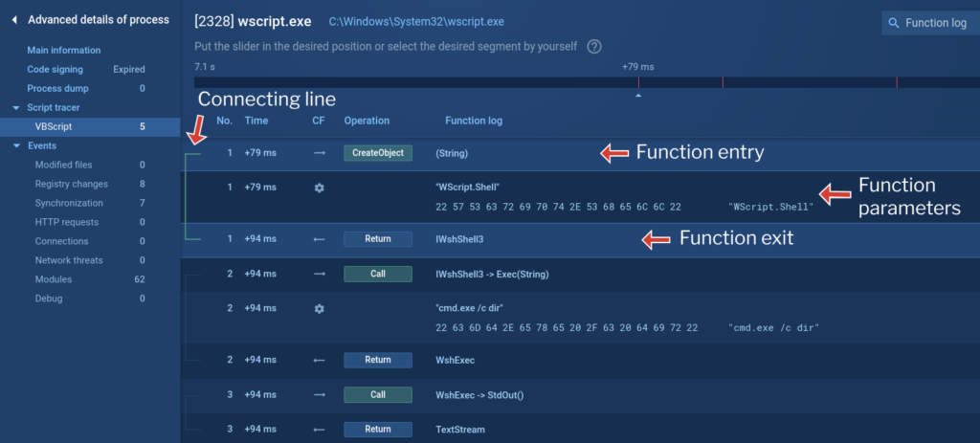
Task: Collapse the Events section
Action: click(x=15, y=145)
